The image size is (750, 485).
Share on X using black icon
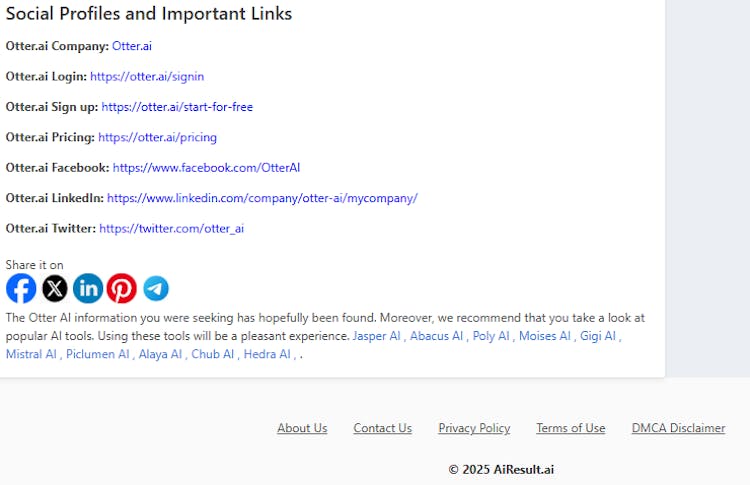click(55, 288)
